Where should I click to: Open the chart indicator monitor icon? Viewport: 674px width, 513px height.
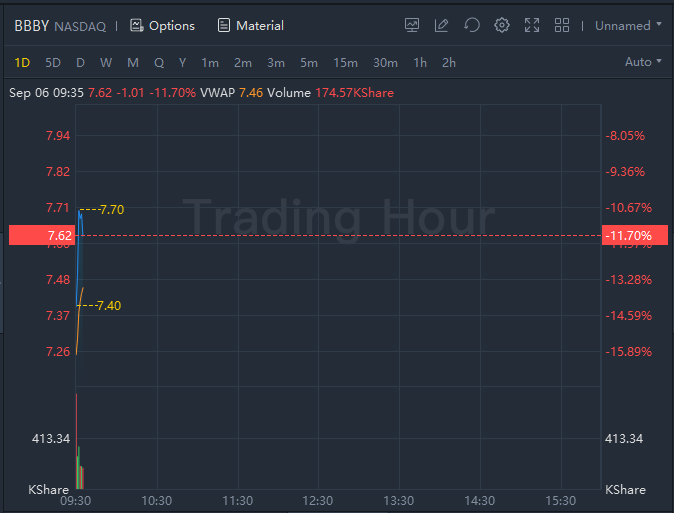[412, 25]
